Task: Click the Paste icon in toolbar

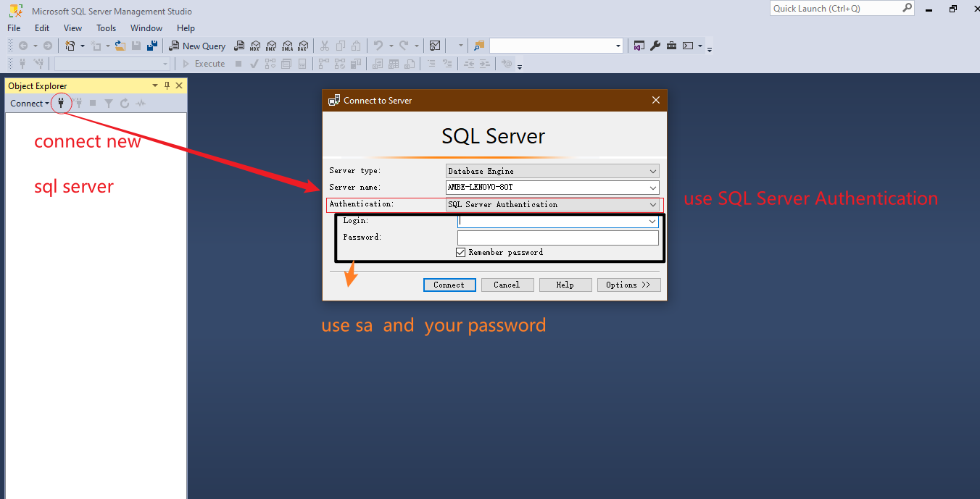Action: 356,46
